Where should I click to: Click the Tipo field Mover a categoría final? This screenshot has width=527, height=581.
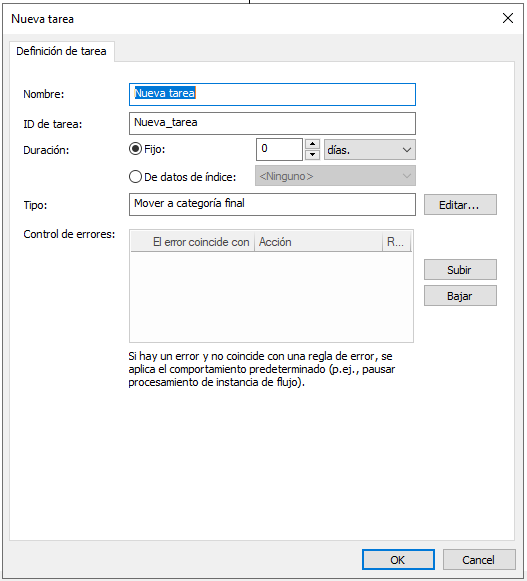tap(272, 204)
